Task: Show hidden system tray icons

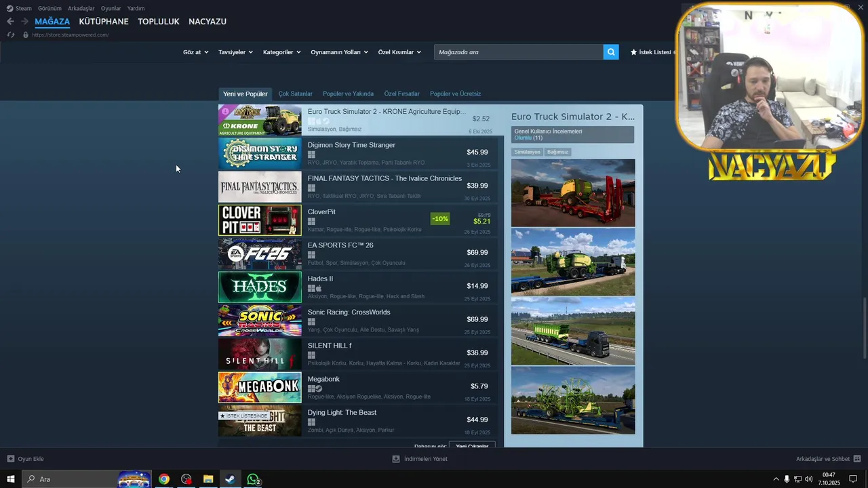Action: (776, 479)
